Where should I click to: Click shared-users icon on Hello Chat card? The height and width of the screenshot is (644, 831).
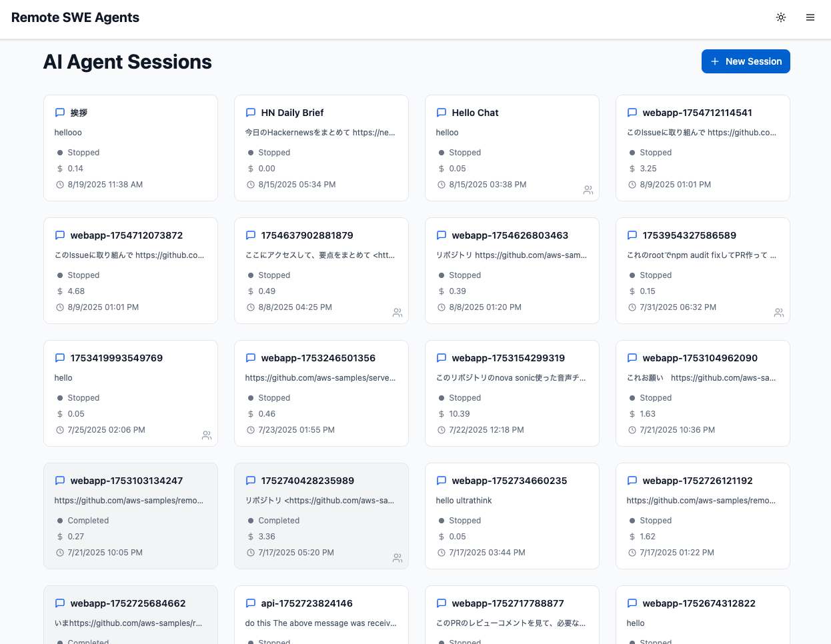[588, 190]
